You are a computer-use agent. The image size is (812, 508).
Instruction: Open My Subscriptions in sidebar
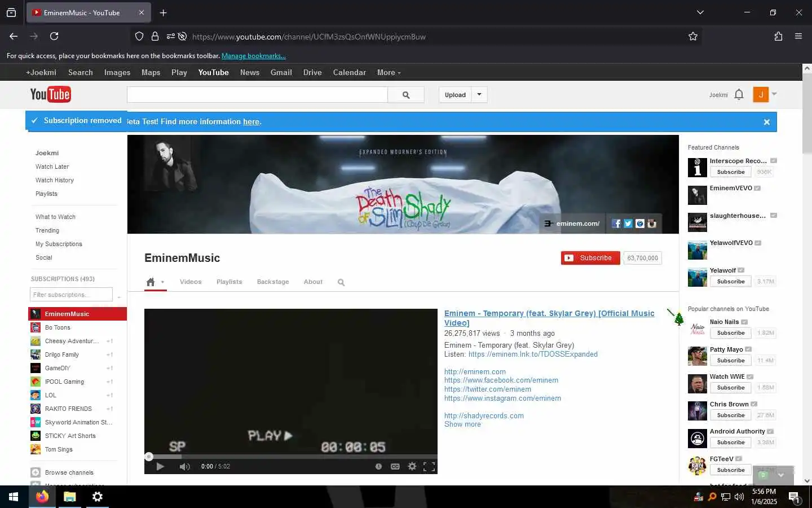pyautogui.click(x=59, y=244)
